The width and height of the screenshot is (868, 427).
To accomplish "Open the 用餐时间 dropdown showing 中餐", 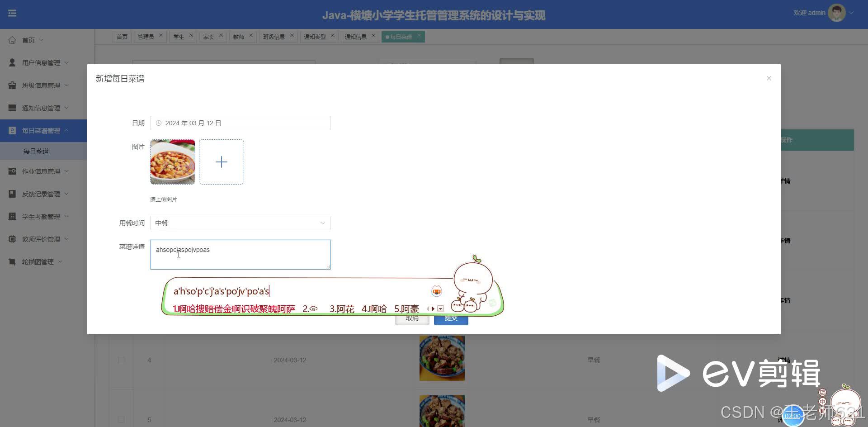I will click(240, 223).
